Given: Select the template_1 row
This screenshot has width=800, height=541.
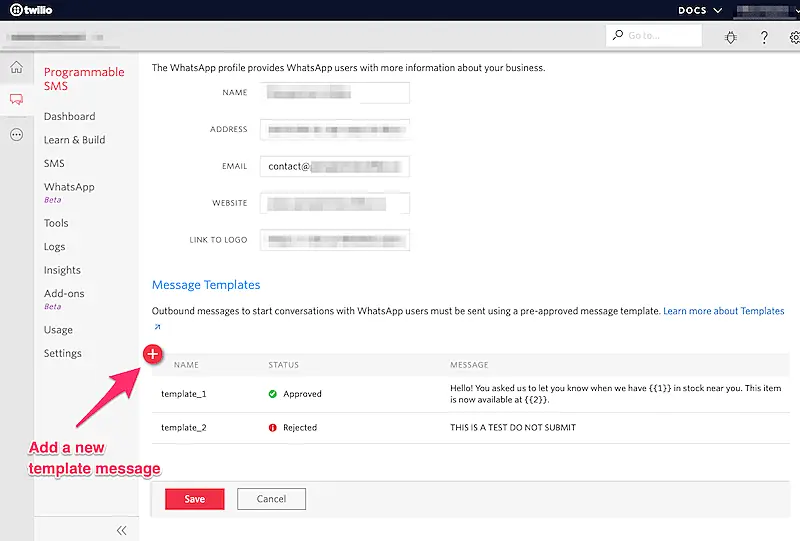Looking at the screenshot, I should coord(470,394).
